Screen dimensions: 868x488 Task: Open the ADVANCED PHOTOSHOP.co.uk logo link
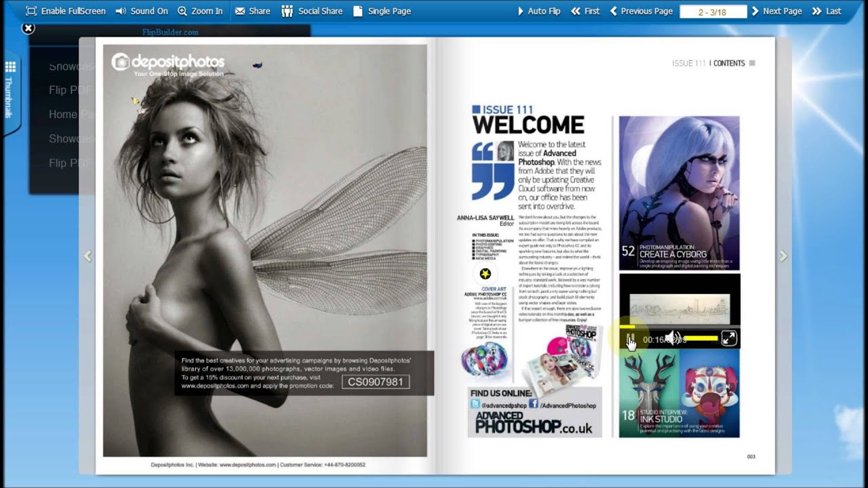point(534,422)
